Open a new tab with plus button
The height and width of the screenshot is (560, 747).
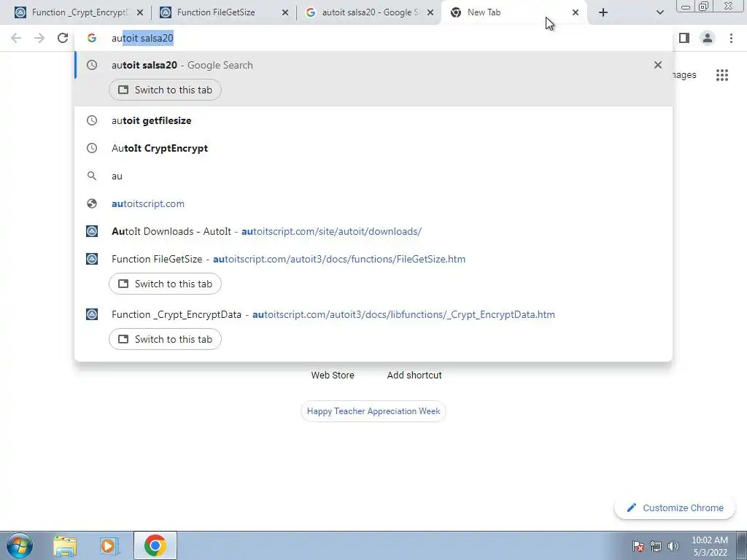[x=603, y=12]
